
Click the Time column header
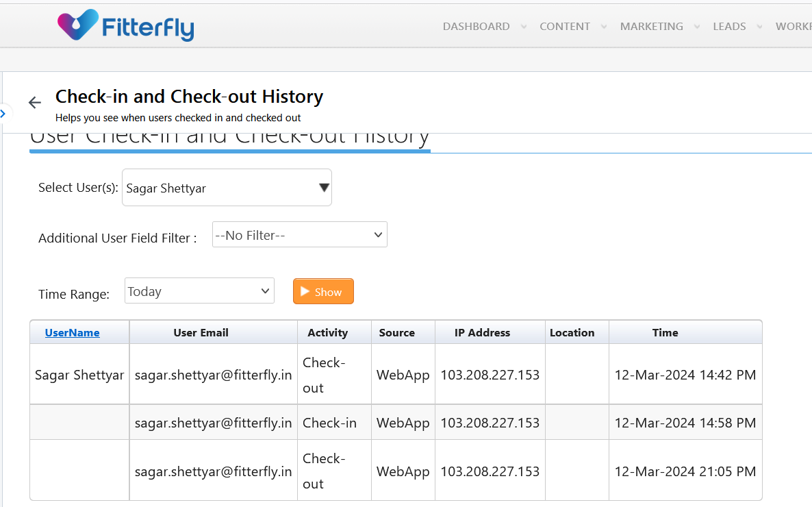click(x=665, y=333)
